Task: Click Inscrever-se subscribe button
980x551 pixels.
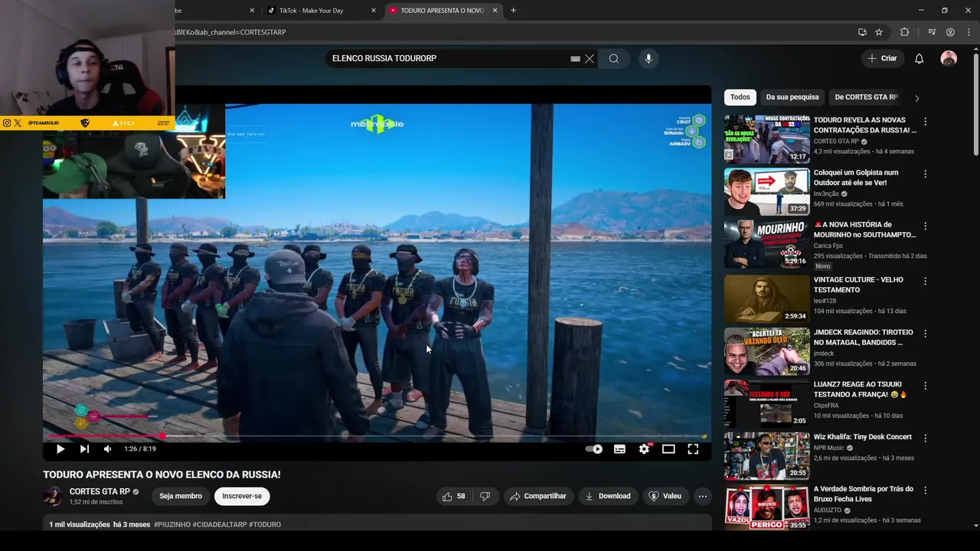Action: (242, 496)
